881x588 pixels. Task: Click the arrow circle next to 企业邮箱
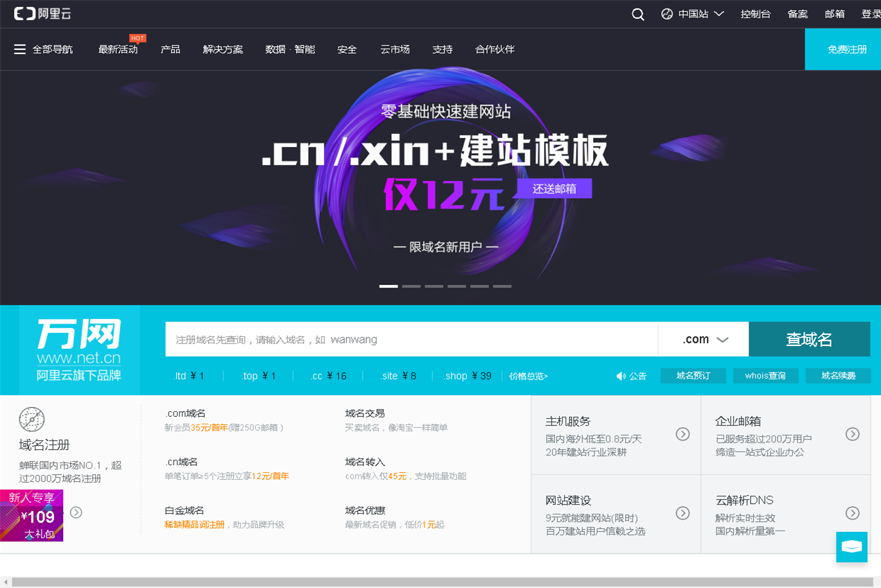(853, 434)
